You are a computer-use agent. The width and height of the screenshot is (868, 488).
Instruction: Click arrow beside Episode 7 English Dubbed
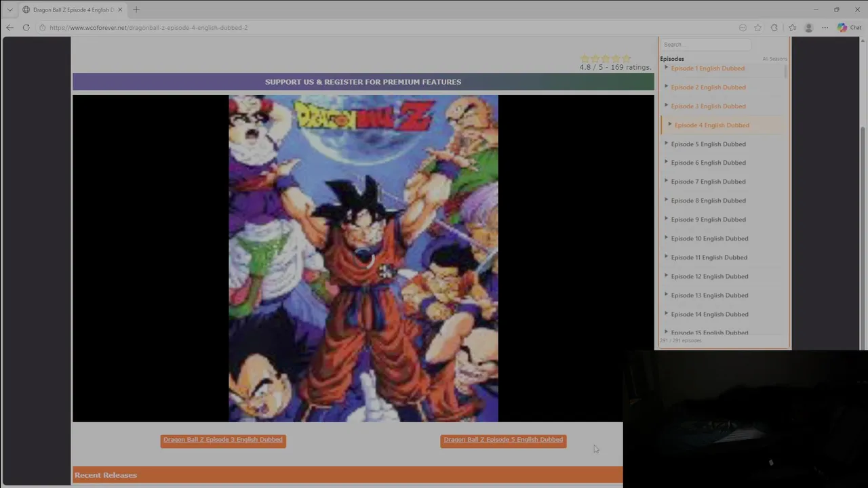click(666, 181)
